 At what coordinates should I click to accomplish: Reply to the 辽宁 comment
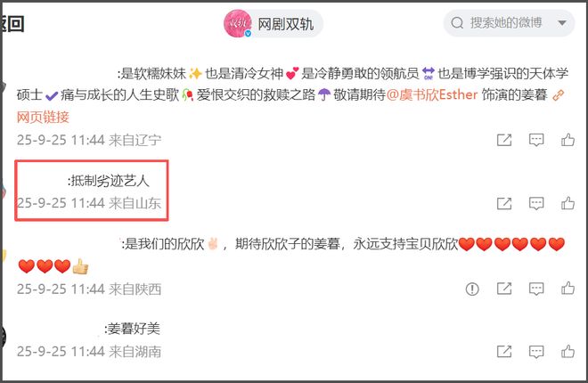click(x=536, y=140)
